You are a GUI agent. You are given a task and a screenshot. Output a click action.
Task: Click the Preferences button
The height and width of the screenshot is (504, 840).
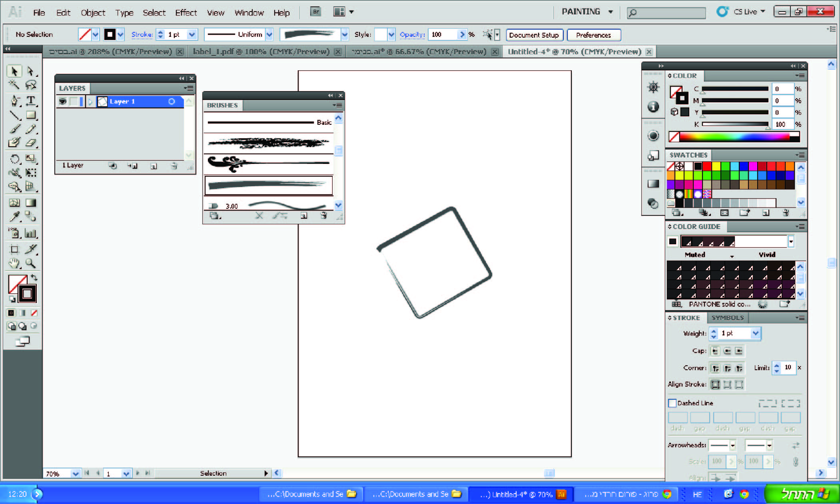[x=594, y=35]
